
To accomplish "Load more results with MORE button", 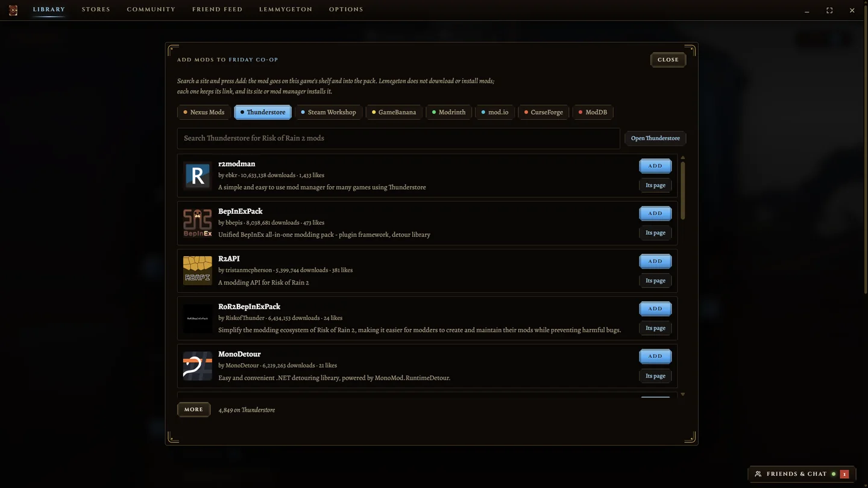I will [193, 410].
